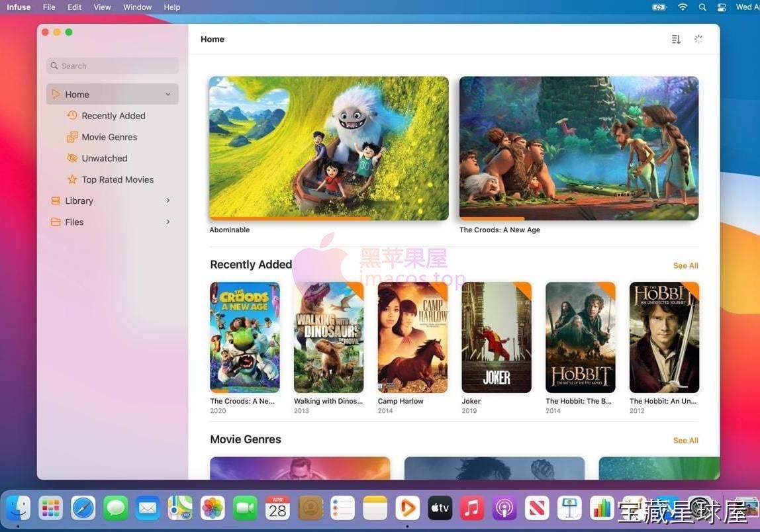Open The Croods: A New Age banner
Screen dimensions: 760x532
point(579,148)
